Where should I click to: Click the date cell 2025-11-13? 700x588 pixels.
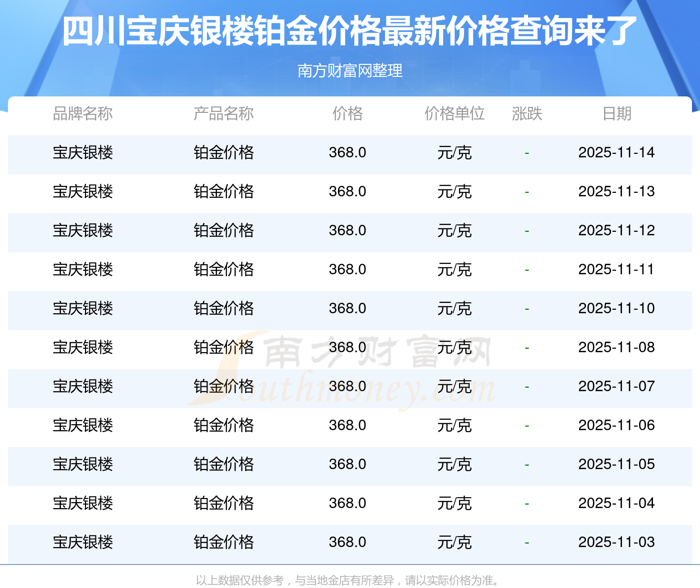[616, 191]
